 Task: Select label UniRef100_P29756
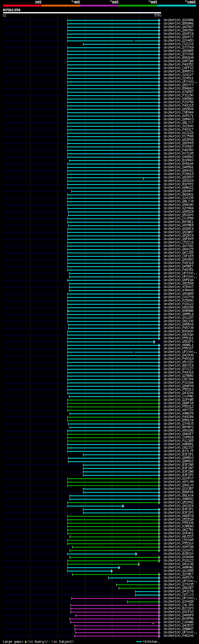[x=178, y=102]
